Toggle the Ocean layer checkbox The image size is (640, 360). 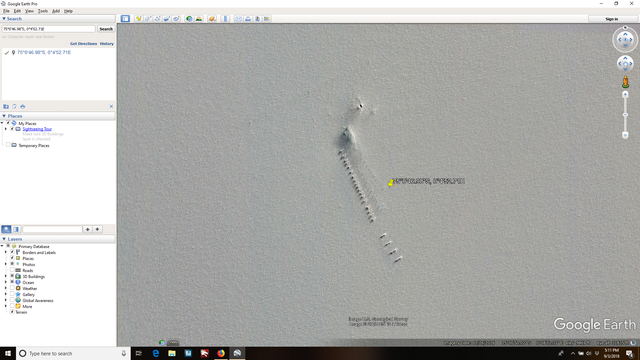[12, 282]
